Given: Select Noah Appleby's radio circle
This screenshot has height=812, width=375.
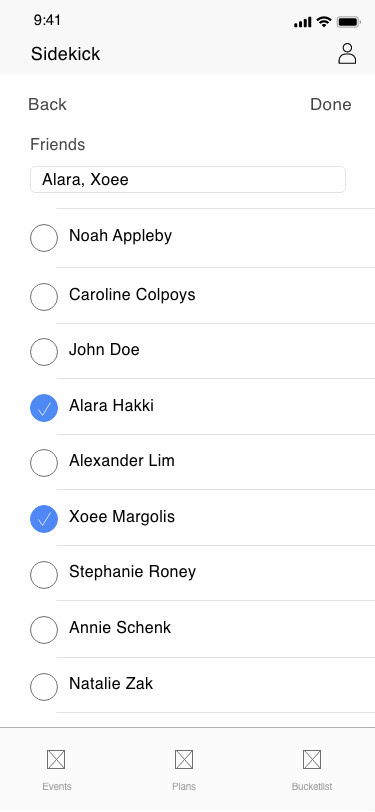Looking at the screenshot, I should 44,238.
